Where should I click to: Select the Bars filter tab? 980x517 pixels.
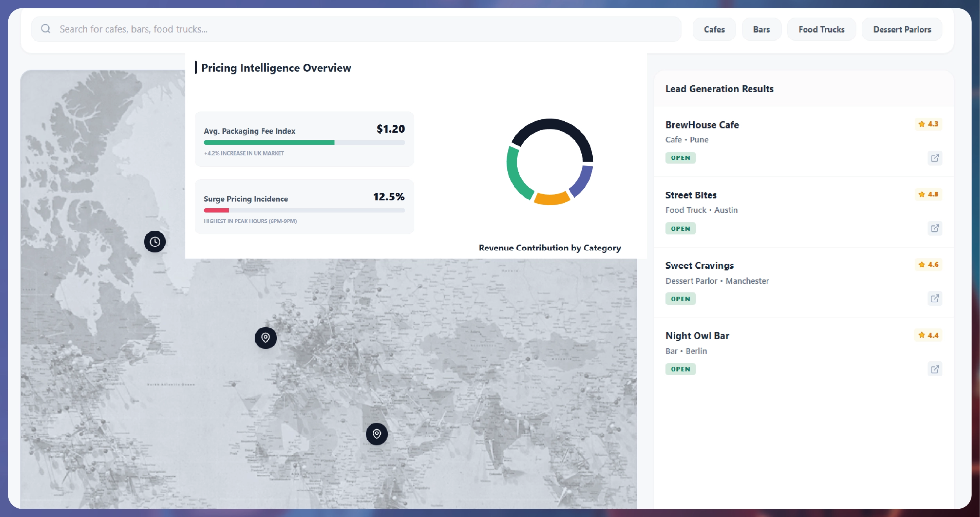(x=761, y=29)
